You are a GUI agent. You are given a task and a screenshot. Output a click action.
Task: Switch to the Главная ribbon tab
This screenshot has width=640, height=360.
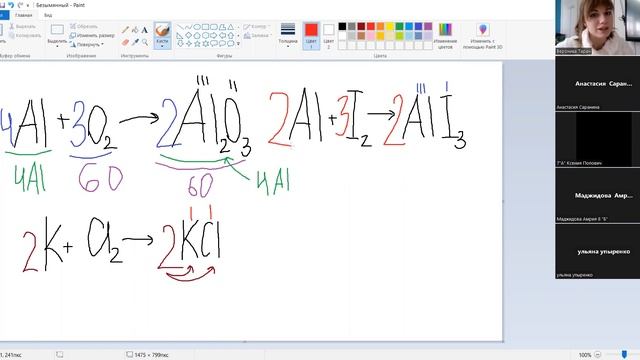click(x=23, y=15)
